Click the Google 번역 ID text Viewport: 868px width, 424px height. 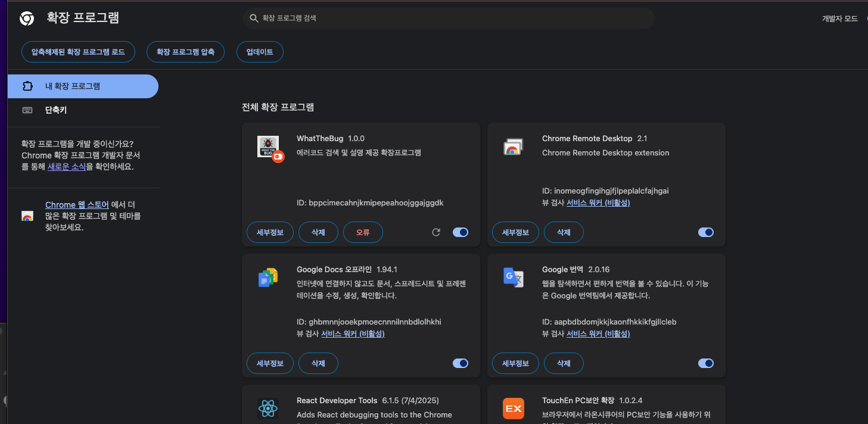[609, 322]
